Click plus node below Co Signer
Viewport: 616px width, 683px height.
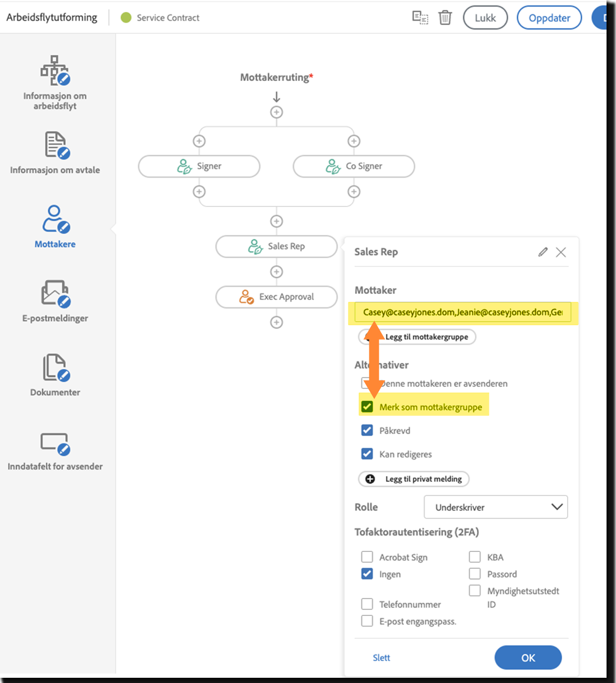[x=354, y=192]
